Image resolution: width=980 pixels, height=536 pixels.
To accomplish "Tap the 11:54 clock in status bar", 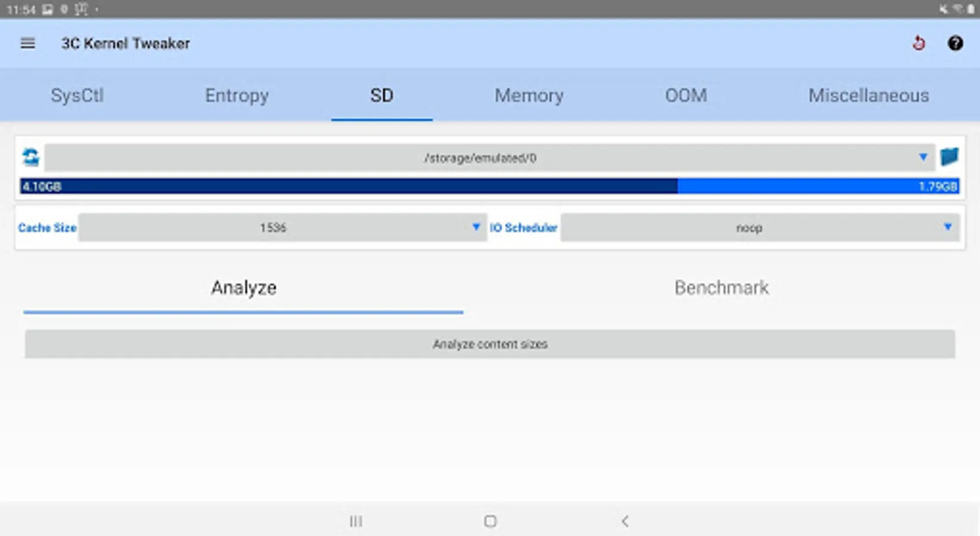I will [21, 10].
